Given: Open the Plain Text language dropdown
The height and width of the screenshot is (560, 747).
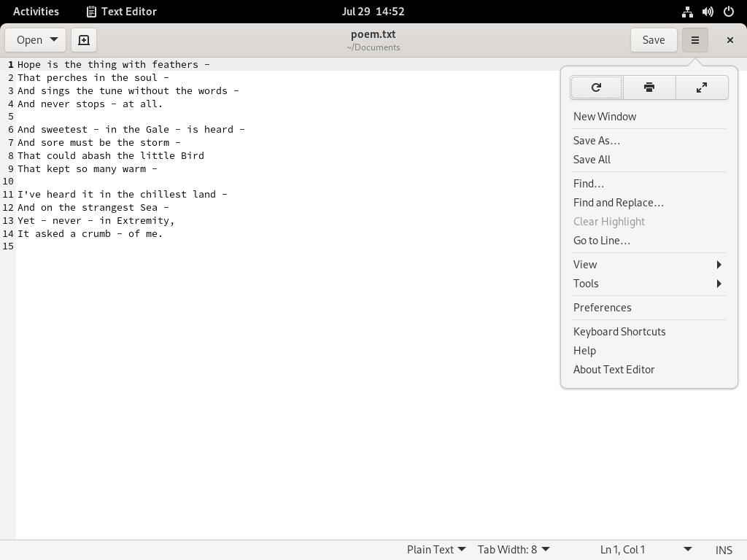Looking at the screenshot, I should (436, 550).
